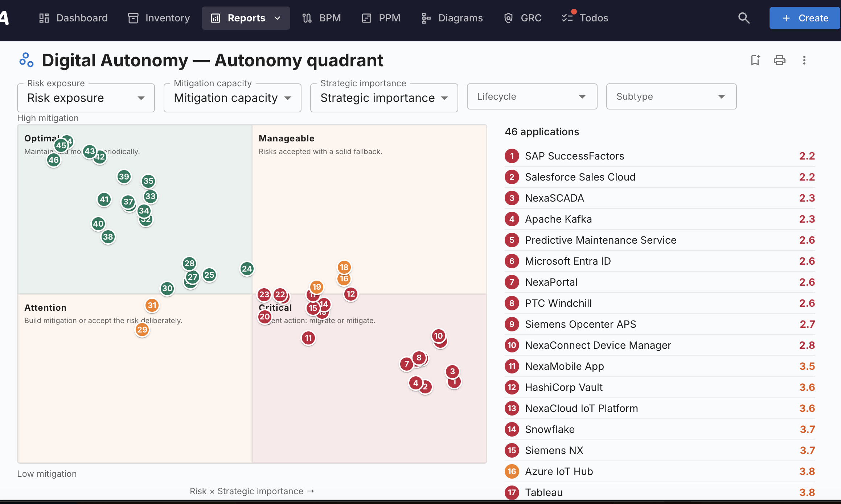Screen dimensions: 841x504
Task: Open the Reports menu
Action: [246, 18]
